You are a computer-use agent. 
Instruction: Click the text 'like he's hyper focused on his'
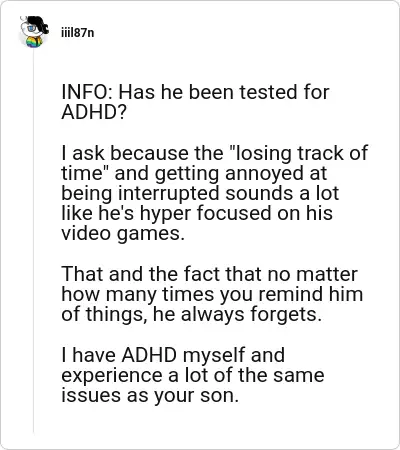[x=197, y=213]
